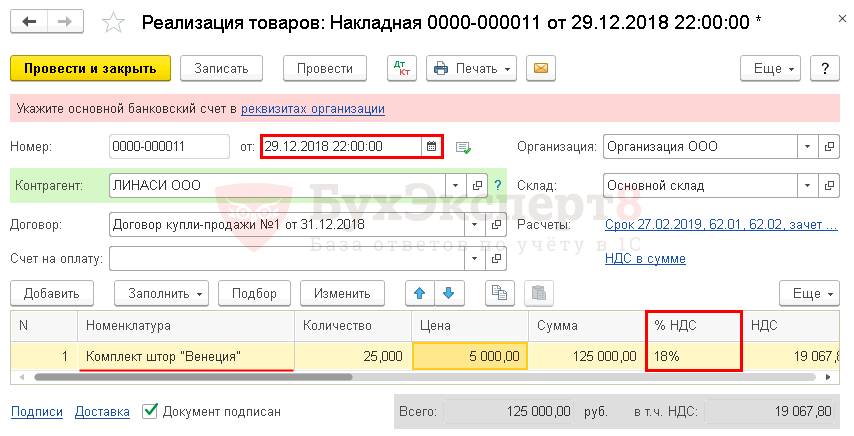Open calendar picker for document date

tap(431, 146)
